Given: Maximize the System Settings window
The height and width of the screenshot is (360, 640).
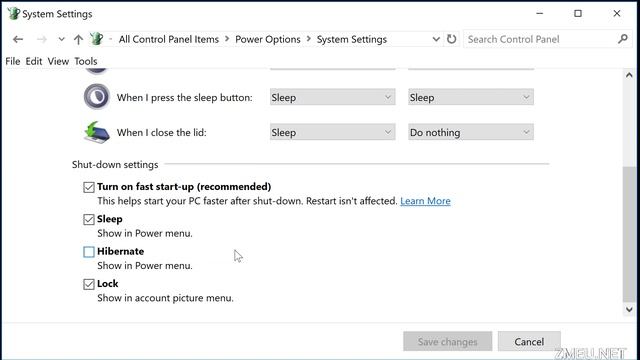Looking at the screenshot, I should point(578,13).
